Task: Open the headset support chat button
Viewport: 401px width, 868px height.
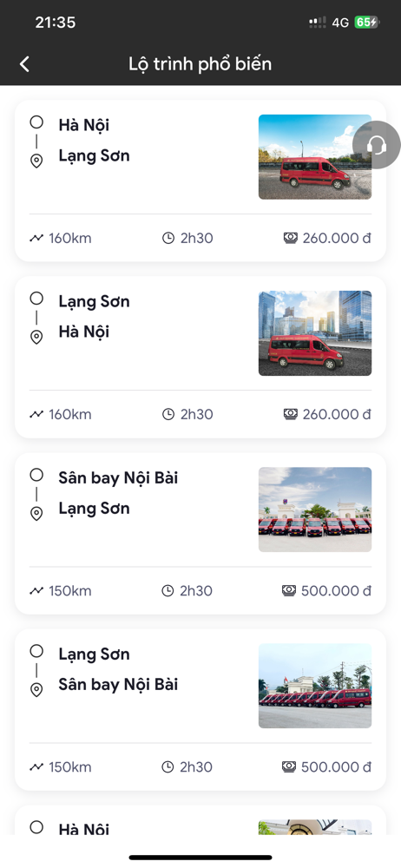Action: 376,145
